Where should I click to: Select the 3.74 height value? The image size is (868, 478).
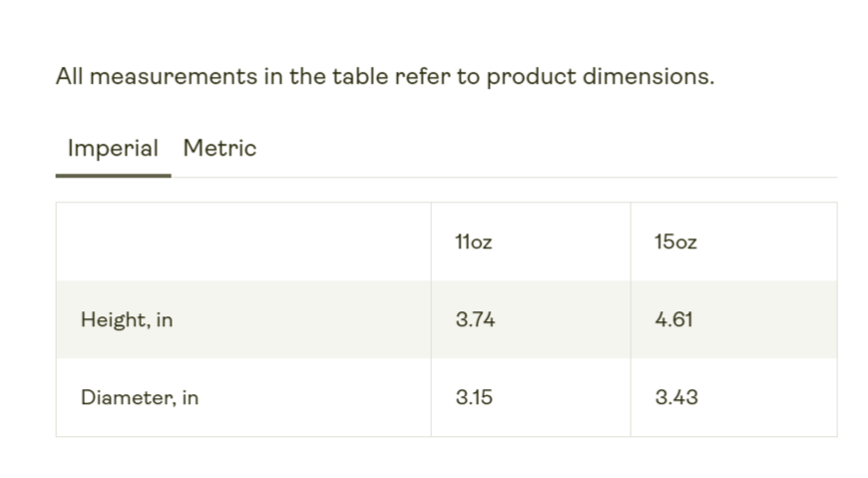pos(475,320)
